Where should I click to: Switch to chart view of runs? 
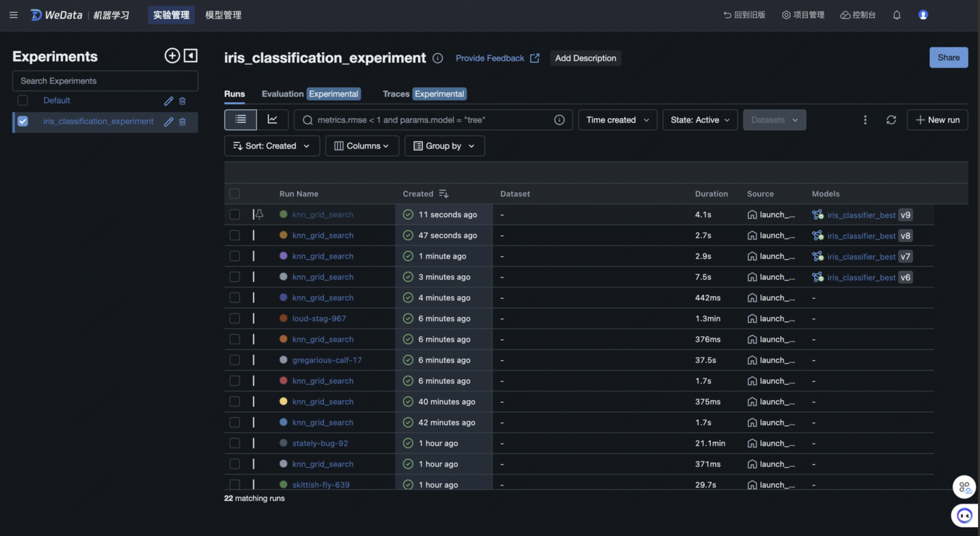pyautogui.click(x=272, y=120)
